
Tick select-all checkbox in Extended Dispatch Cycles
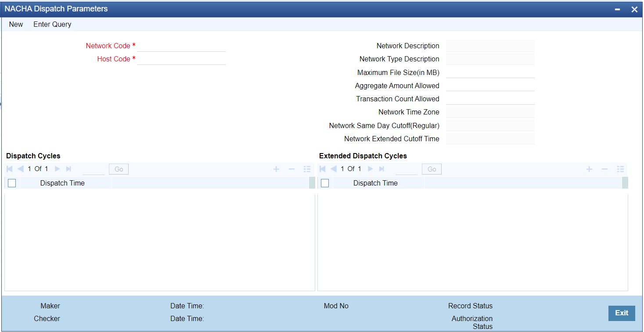click(x=325, y=183)
